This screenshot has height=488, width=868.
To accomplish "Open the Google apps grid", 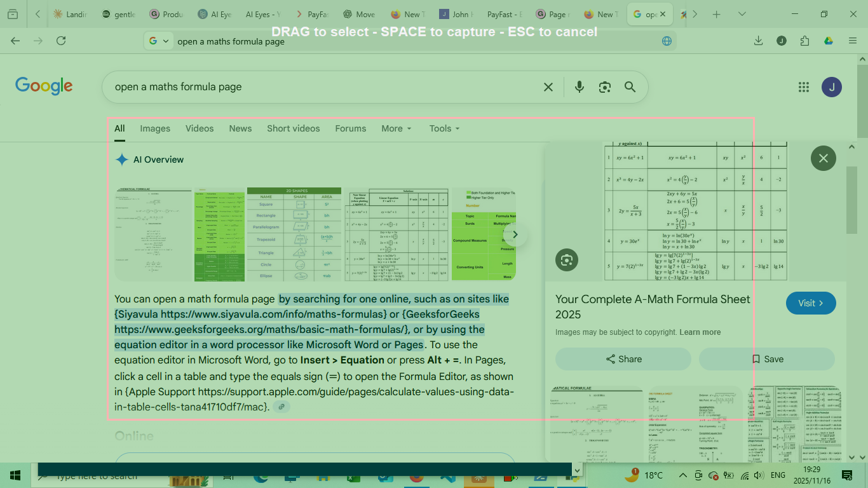I will pos(804,87).
